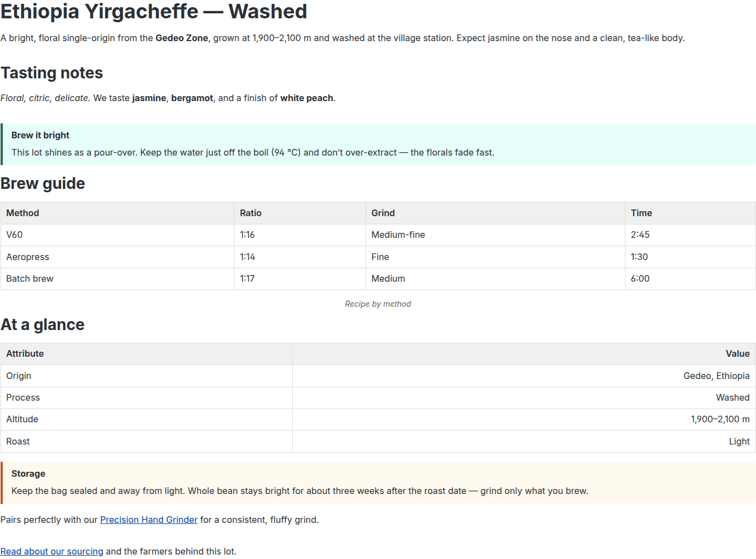Click the 'Grind' column header

[495, 213]
